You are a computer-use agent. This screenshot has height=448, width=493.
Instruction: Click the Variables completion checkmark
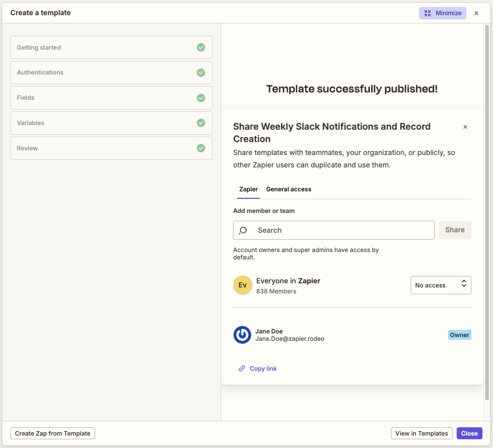201,123
